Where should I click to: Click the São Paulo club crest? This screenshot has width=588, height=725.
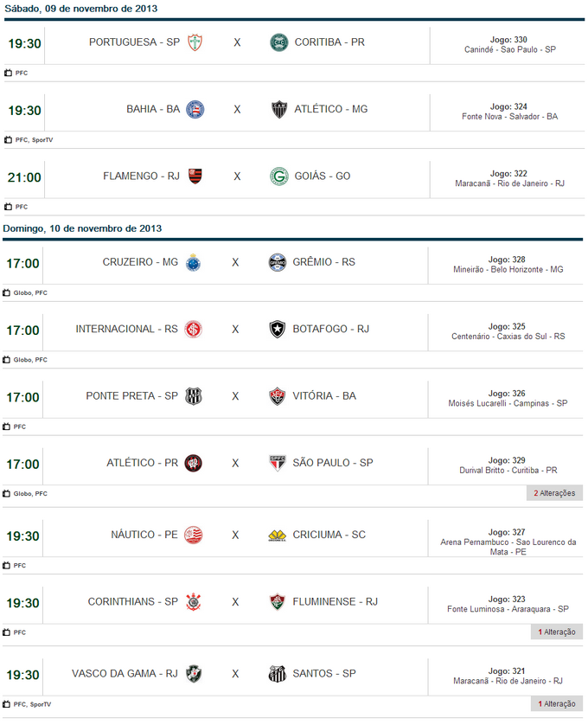click(278, 464)
